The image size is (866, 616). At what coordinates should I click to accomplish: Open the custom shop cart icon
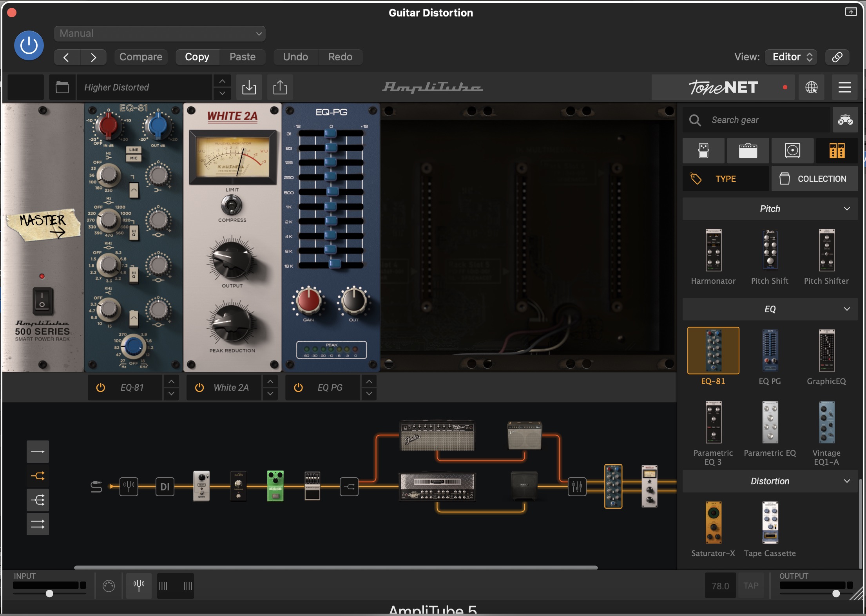[x=845, y=120]
